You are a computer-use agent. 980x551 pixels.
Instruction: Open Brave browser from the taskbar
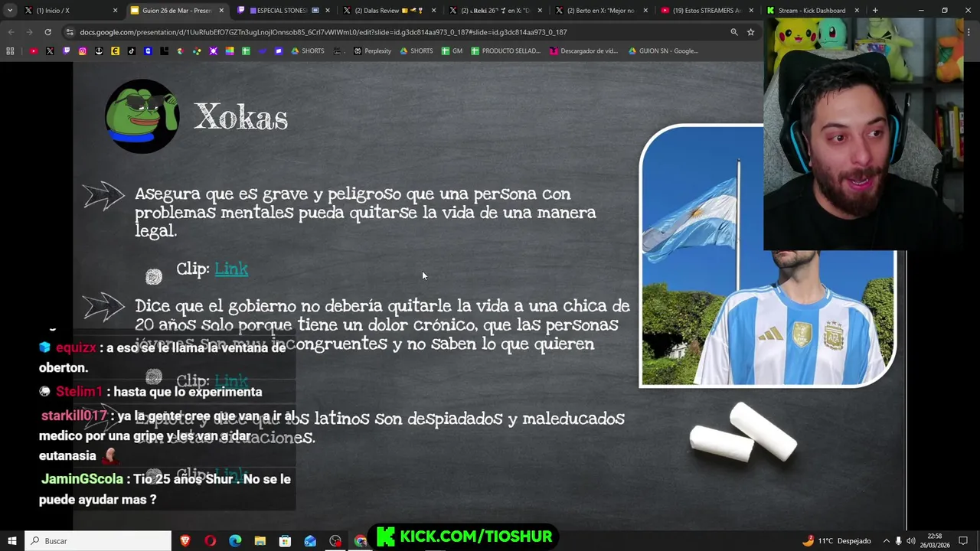pyautogui.click(x=185, y=541)
